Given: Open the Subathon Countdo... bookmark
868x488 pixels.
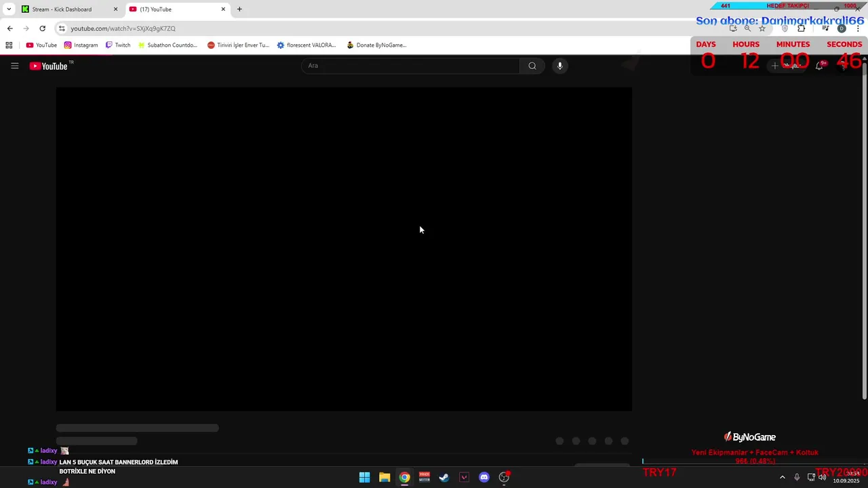Looking at the screenshot, I should click(x=167, y=45).
